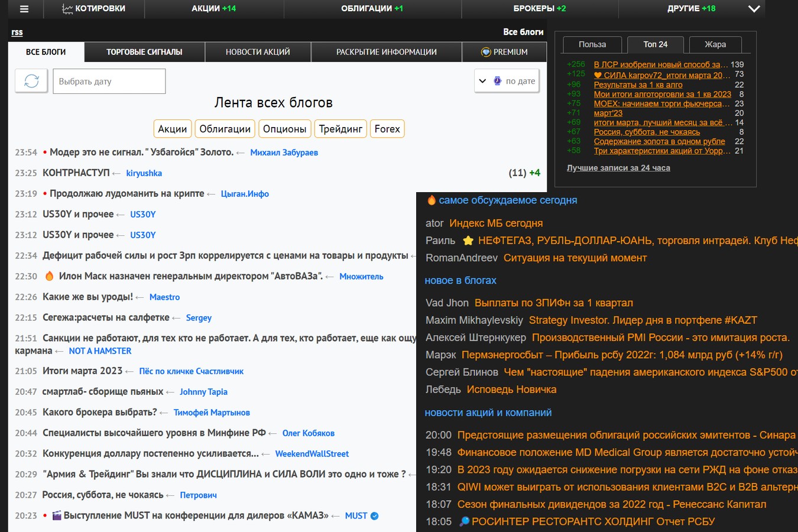Switch to НОВОСТИ АКЦИЙ tab

pyautogui.click(x=258, y=52)
